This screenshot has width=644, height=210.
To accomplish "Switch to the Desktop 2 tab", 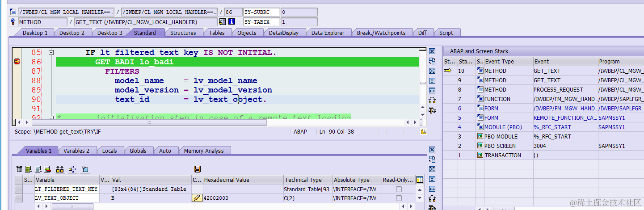I will [72, 33].
